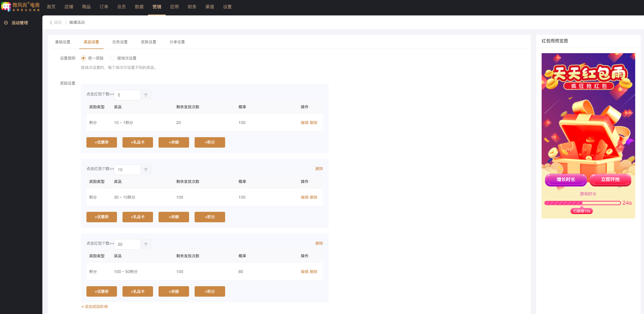This screenshot has width=644, height=314.
Task: Click the 游戏时长 progress bar
Action: click(582, 203)
